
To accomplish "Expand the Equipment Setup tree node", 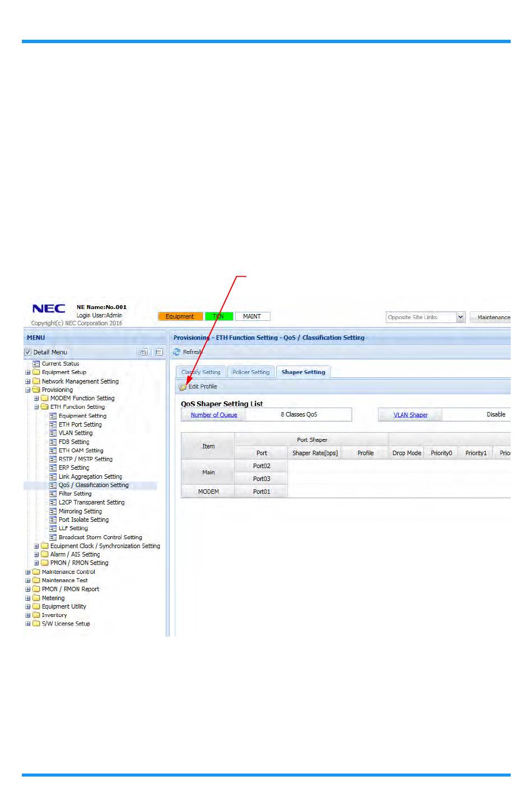I will point(28,372).
